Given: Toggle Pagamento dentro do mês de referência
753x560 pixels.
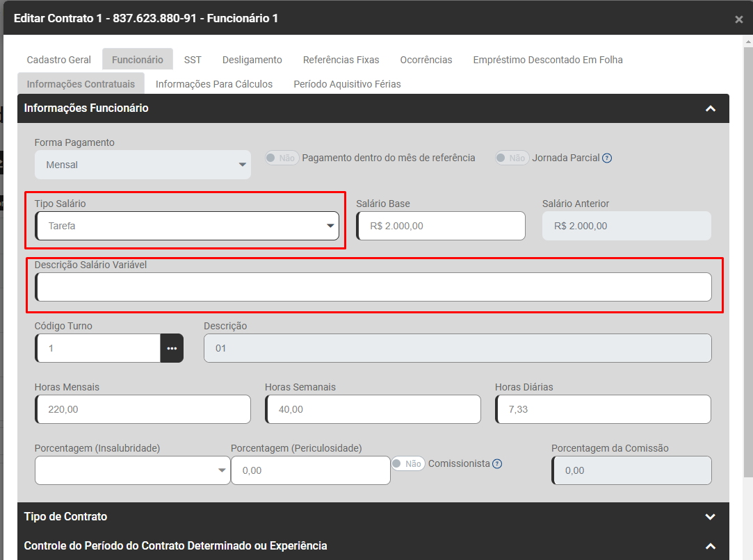Looking at the screenshot, I should 282,158.
